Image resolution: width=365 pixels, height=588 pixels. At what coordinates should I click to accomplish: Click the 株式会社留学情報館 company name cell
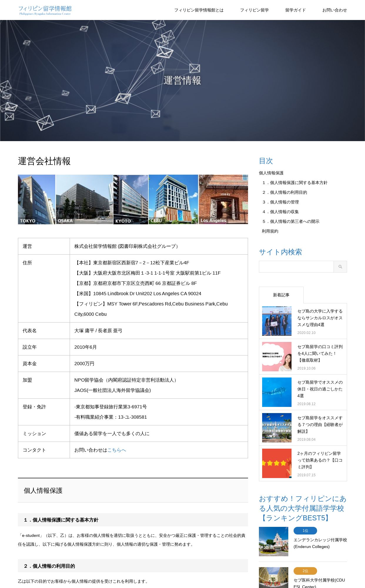159,246
